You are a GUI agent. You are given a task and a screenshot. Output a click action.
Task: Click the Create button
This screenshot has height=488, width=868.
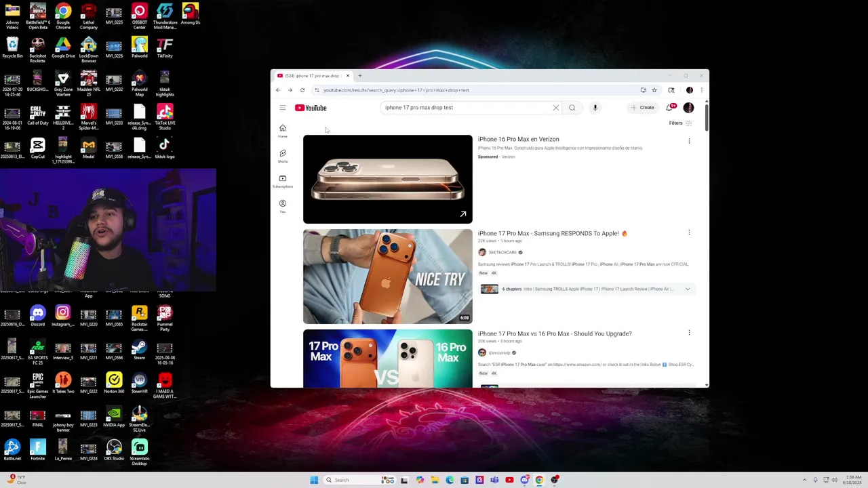click(642, 108)
